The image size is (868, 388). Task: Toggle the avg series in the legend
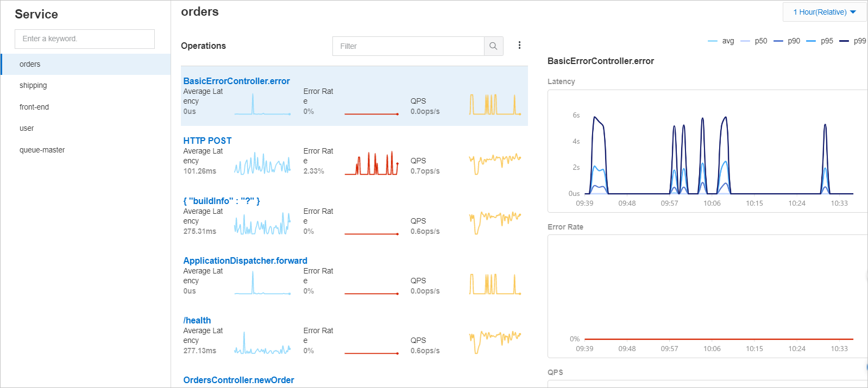[721, 41]
